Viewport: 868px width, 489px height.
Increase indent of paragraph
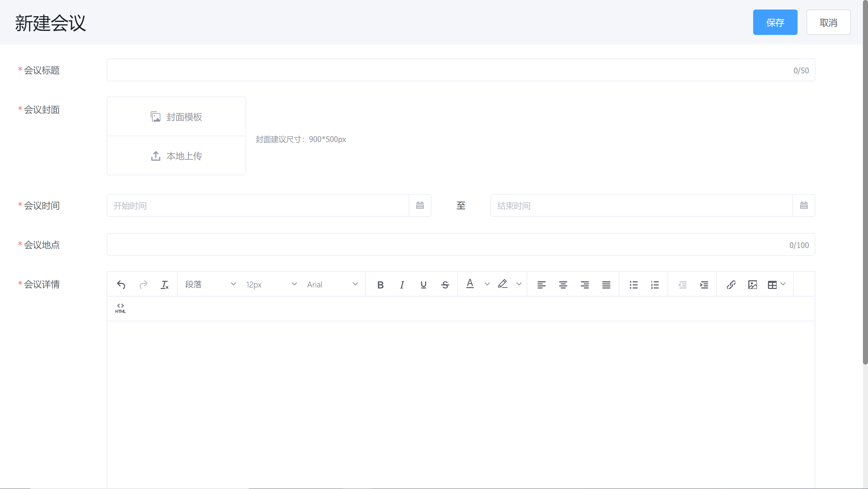(x=704, y=285)
